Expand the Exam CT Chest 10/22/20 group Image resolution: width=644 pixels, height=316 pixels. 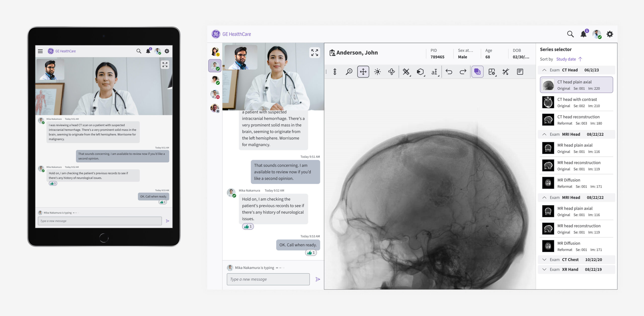[544, 259]
